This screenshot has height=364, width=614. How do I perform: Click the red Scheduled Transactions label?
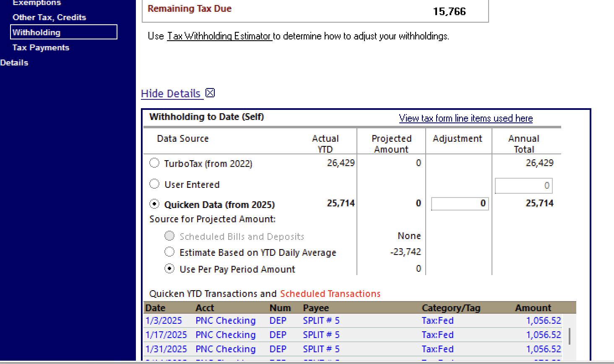(330, 294)
